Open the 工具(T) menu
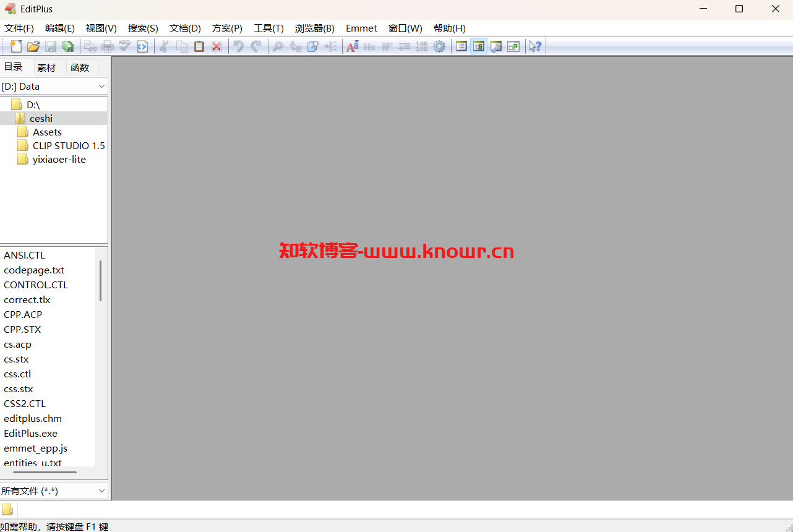793x532 pixels. click(x=269, y=28)
